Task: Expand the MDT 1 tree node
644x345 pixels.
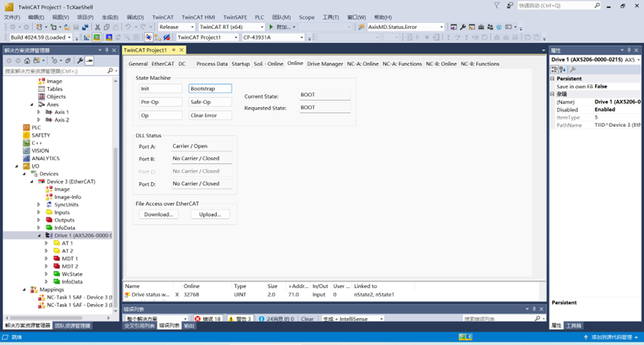Action: coord(47,258)
